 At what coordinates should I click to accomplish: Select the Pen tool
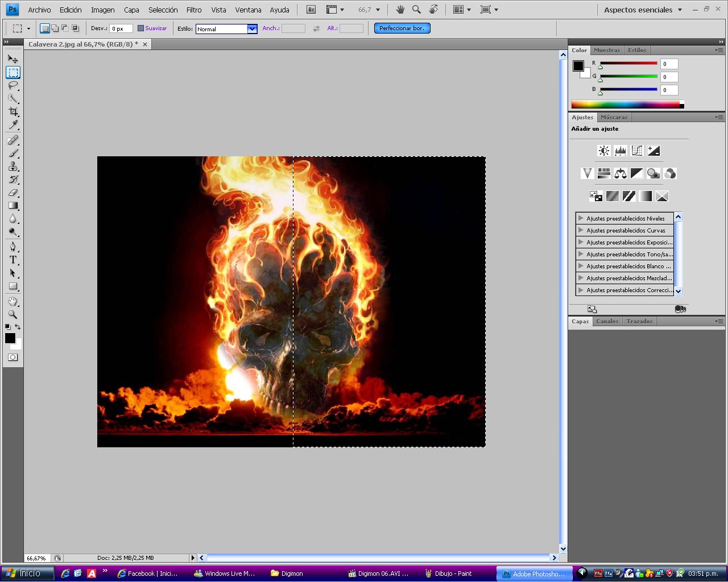tap(13, 247)
